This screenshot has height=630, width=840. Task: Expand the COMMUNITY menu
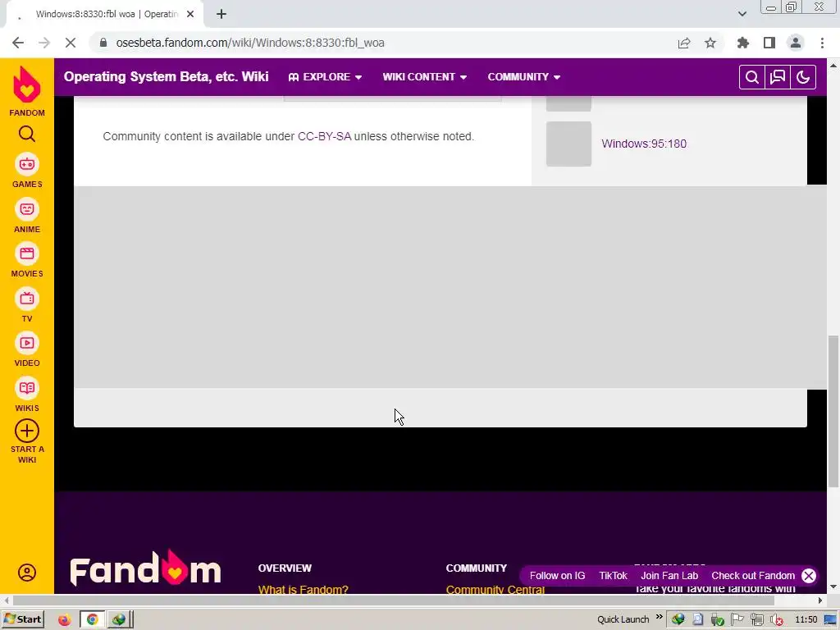(x=524, y=77)
